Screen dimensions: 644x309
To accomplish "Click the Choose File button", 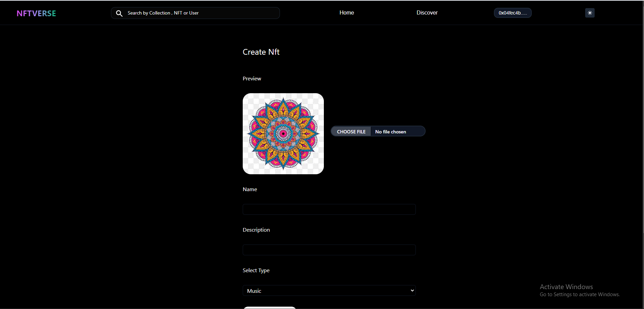I will click(351, 131).
